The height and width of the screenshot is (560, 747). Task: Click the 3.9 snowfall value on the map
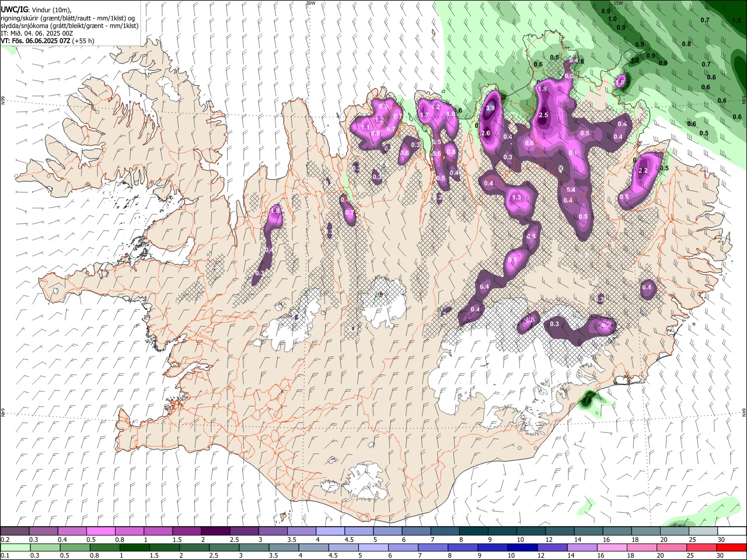coord(490,108)
